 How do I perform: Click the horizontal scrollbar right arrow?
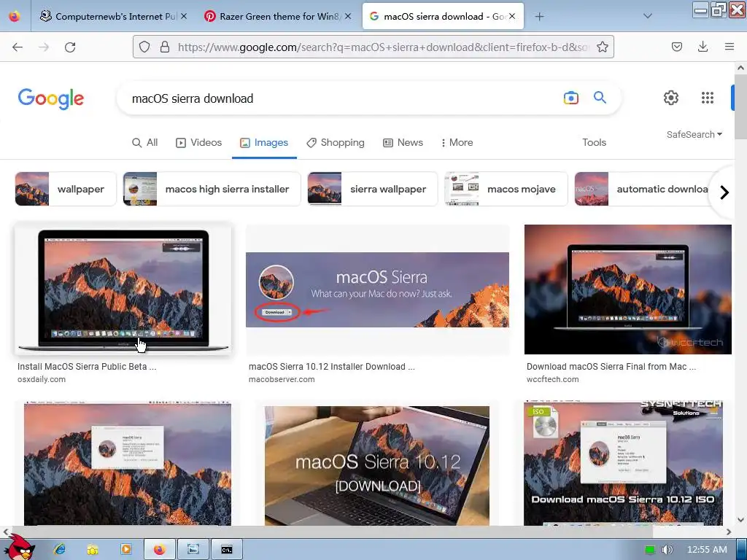(729, 532)
